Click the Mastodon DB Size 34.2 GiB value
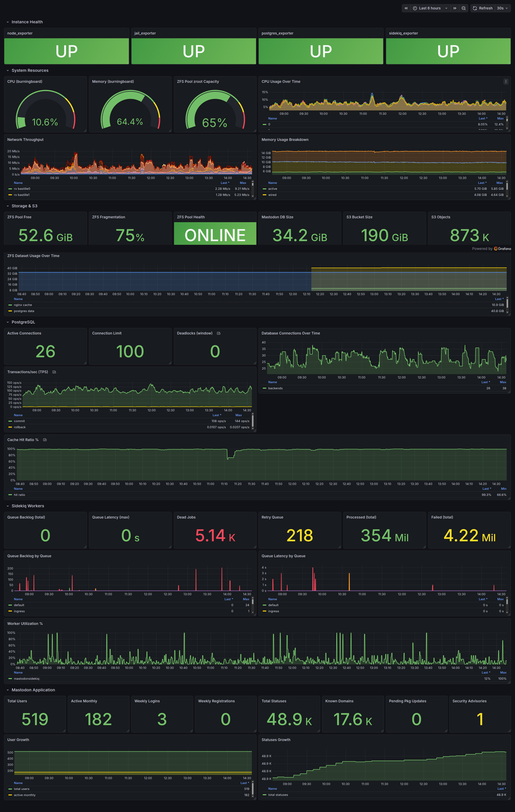Image resolution: width=515 pixels, height=812 pixels. click(300, 235)
